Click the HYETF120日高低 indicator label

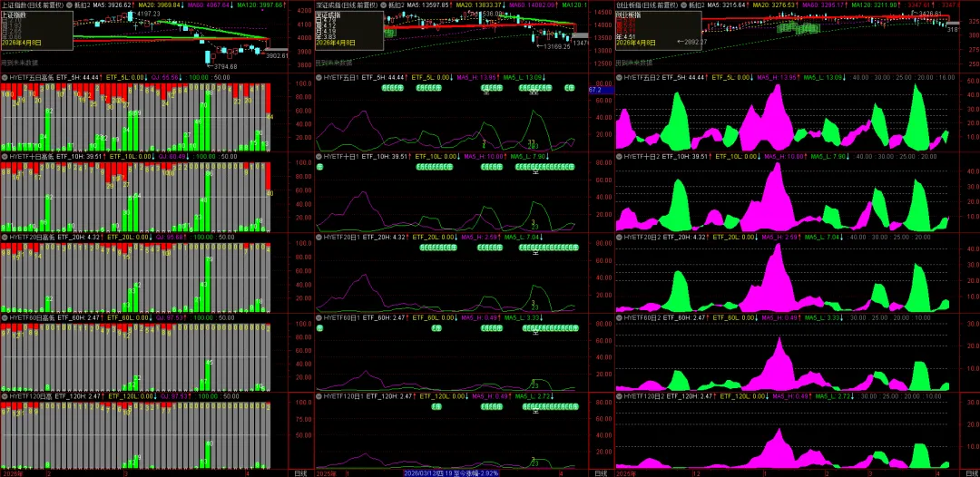(31, 395)
